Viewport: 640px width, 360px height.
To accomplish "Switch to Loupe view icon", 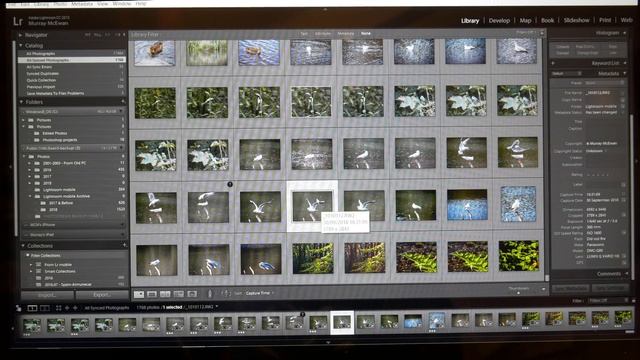I will point(152,294).
